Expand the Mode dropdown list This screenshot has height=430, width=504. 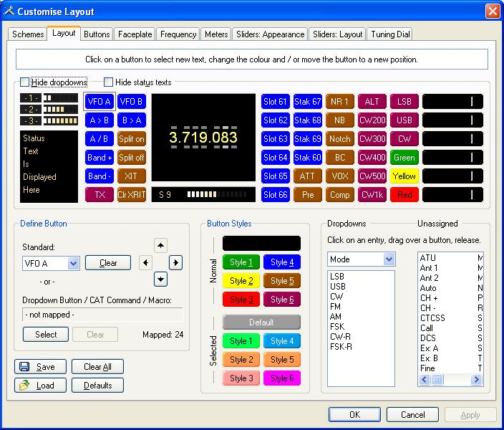click(389, 259)
